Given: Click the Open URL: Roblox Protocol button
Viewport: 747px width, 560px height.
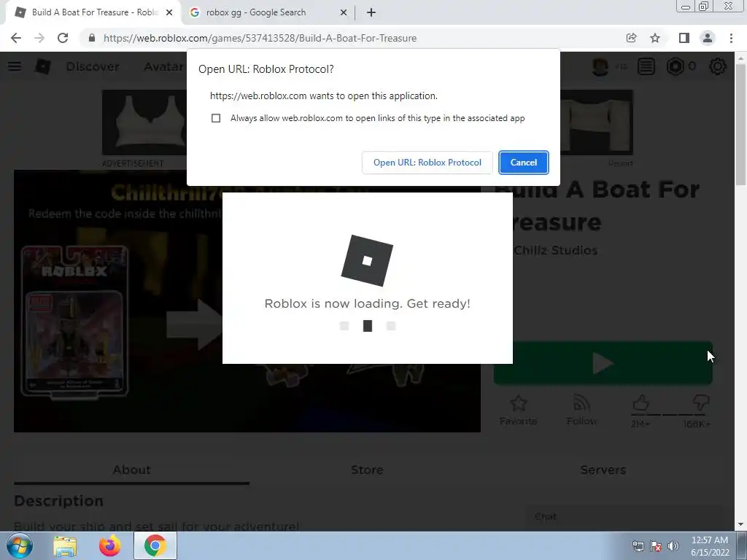Looking at the screenshot, I should pos(427,163).
